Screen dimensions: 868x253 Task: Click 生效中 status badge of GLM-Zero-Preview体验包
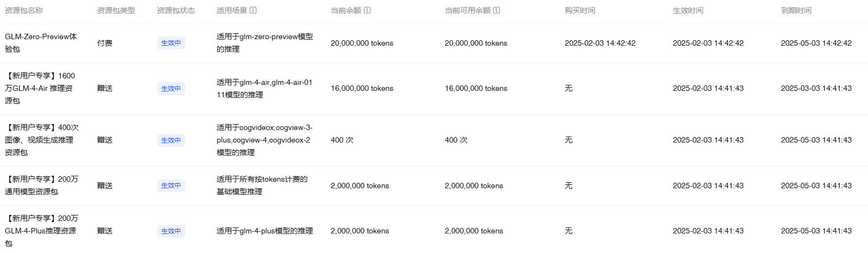click(171, 43)
